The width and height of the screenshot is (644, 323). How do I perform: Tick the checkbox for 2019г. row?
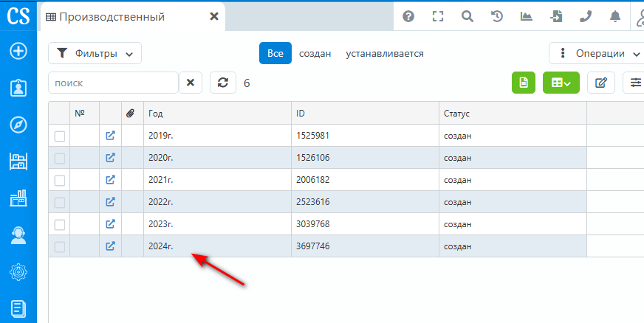click(x=60, y=136)
